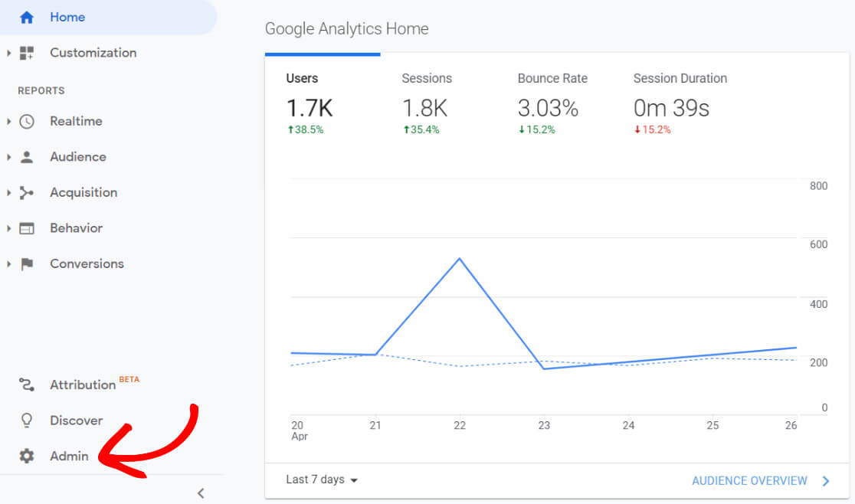855x504 pixels.
Task: Open the Last 7 days date dropdown
Action: pyautogui.click(x=321, y=479)
